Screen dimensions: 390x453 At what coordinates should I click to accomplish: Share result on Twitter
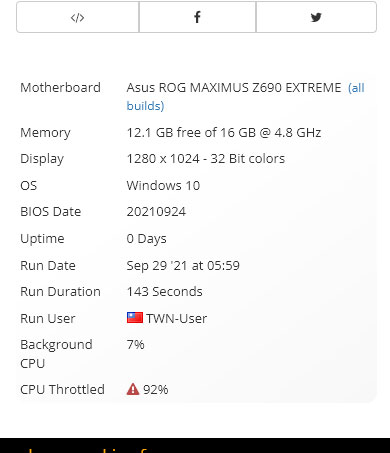click(x=316, y=17)
